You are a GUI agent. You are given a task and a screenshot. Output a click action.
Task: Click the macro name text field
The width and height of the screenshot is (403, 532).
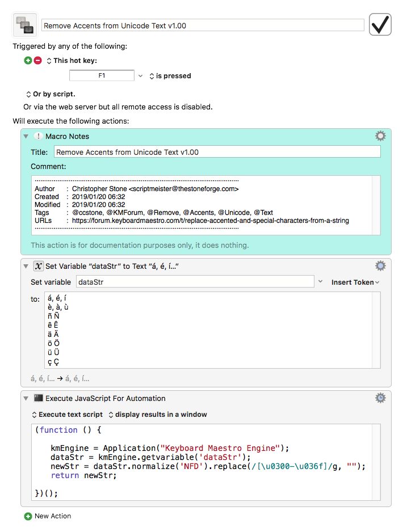coord(203,26)
